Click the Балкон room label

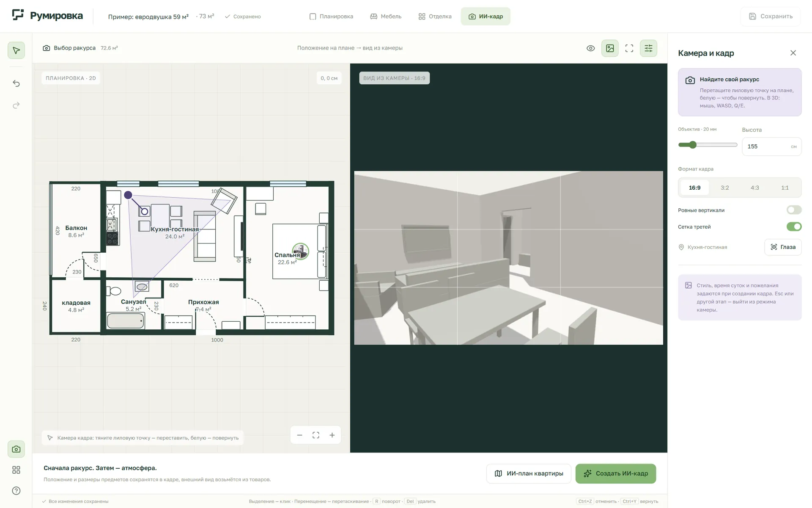(x=76, y=228)
